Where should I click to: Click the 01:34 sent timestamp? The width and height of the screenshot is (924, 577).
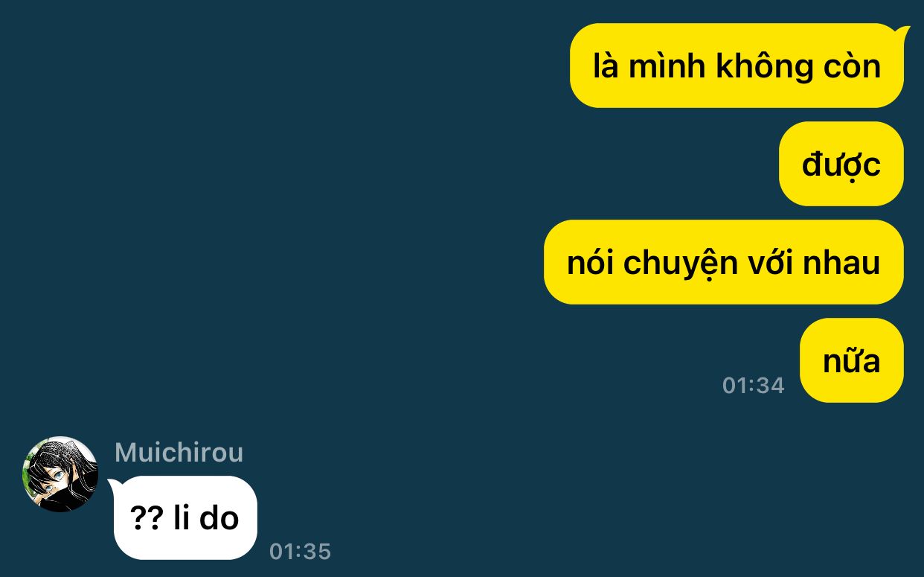tap(754, 385)
